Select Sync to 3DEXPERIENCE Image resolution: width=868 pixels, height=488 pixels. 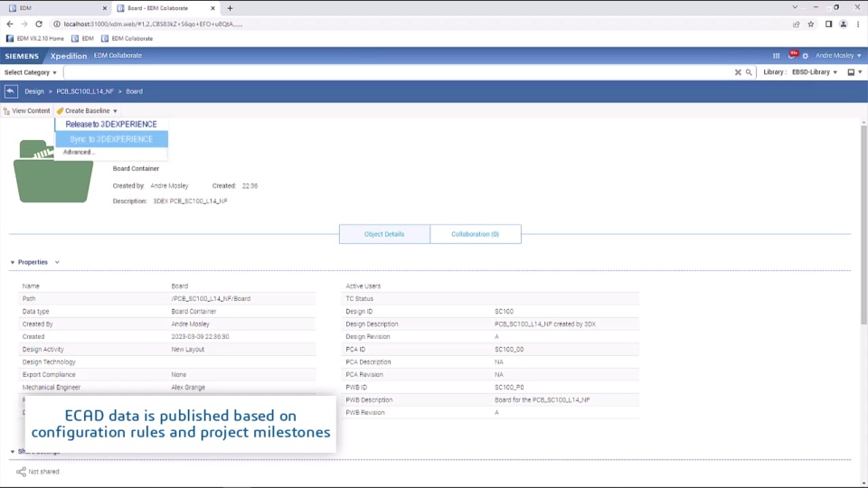pos(111,139)
